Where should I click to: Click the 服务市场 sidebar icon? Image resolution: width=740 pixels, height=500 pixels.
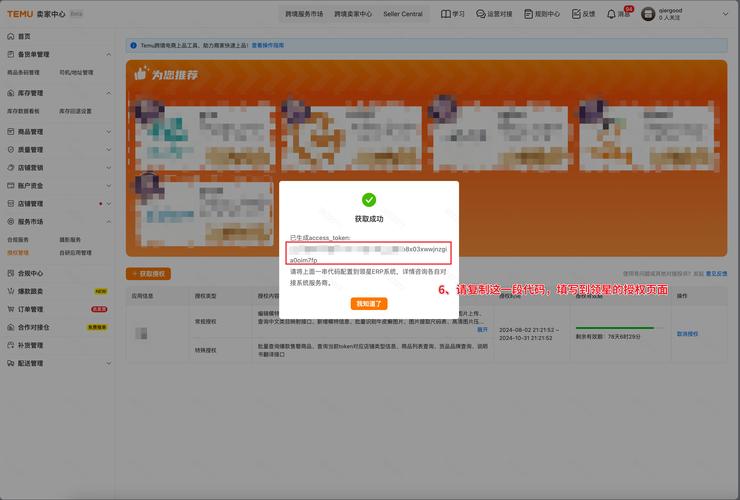(10, 221)
